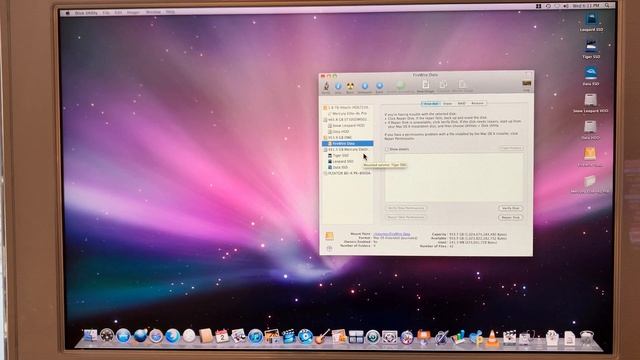Click the Spotlight magnifier in menu bar
Image resolution: width=640 pixels, height=360 pixels.
coord(607,6)
